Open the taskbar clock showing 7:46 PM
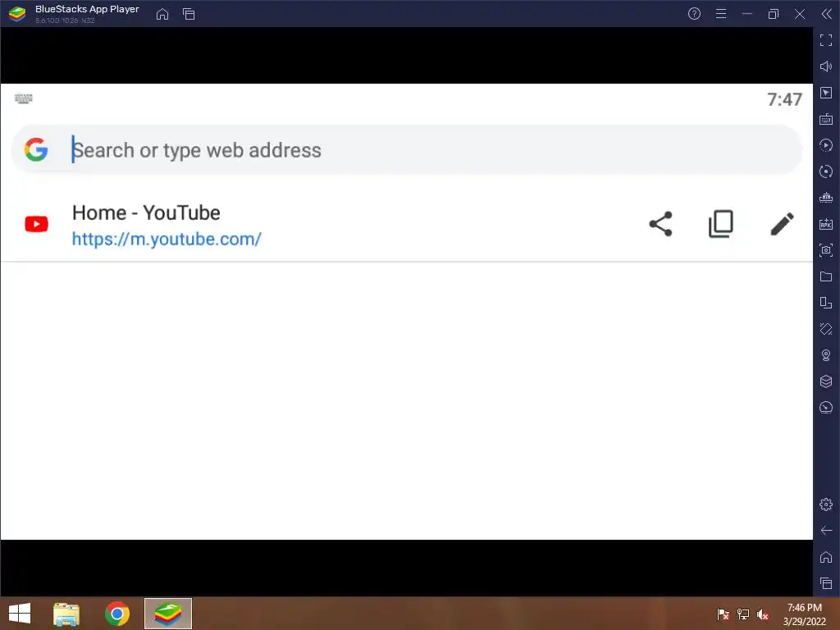This screenshot has height=630, width=840. [805, 614]
